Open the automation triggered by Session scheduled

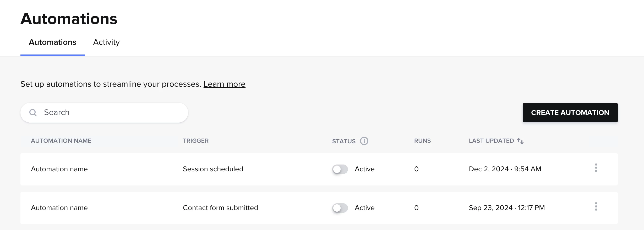point(59,169)
